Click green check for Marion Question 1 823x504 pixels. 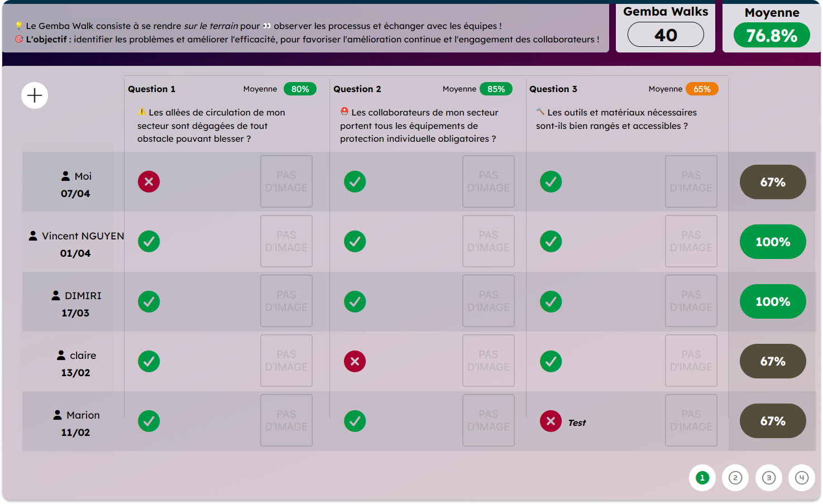click(149, 421)
